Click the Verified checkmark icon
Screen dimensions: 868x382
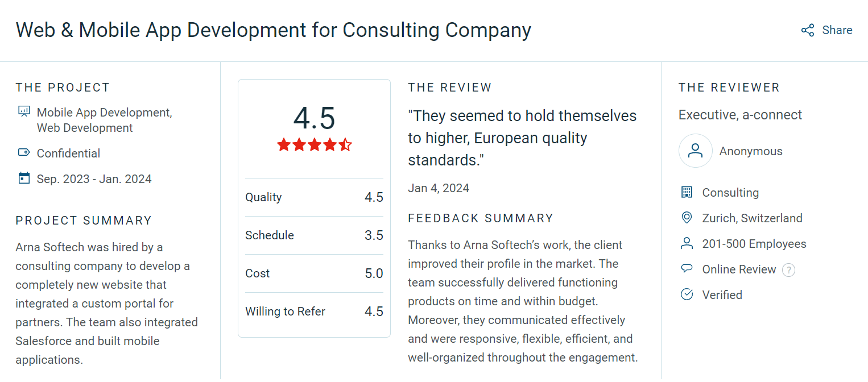point(687,294)
